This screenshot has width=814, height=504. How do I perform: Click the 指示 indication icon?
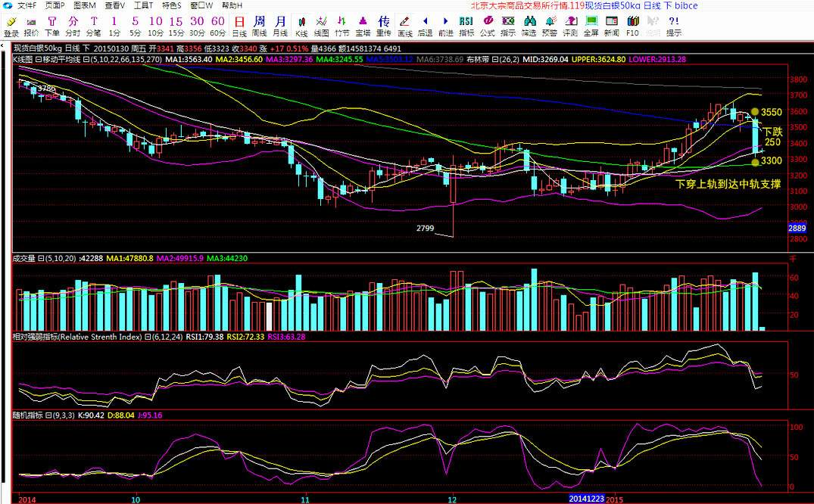(x=508, y=26)
